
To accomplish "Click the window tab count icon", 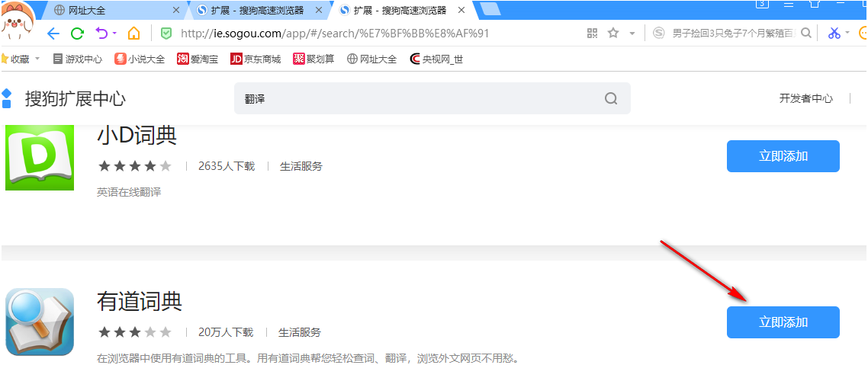I will [x=762, y=3].
